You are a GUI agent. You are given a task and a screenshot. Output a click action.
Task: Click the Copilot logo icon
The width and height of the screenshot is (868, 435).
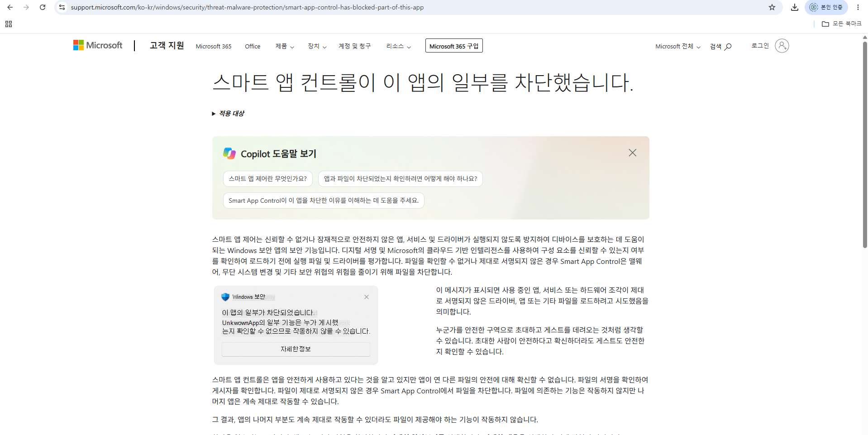click(x=229, y=153)
